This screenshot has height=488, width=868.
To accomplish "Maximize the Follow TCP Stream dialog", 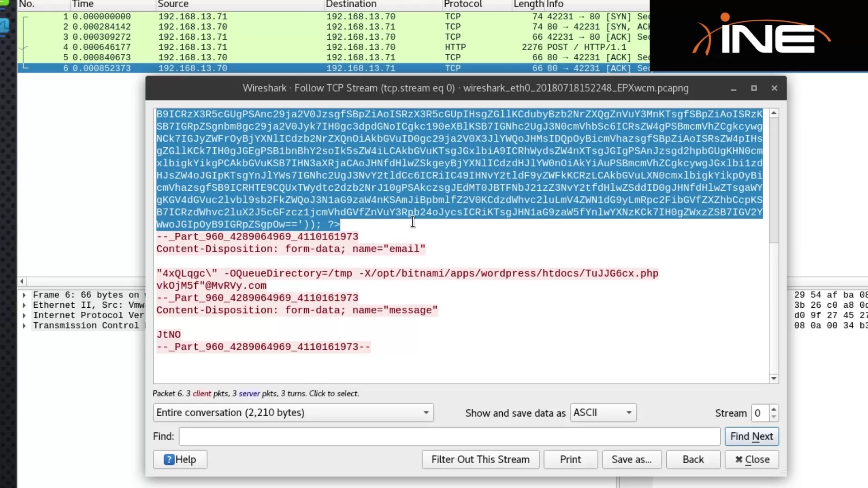I will (x=754, y=88).
